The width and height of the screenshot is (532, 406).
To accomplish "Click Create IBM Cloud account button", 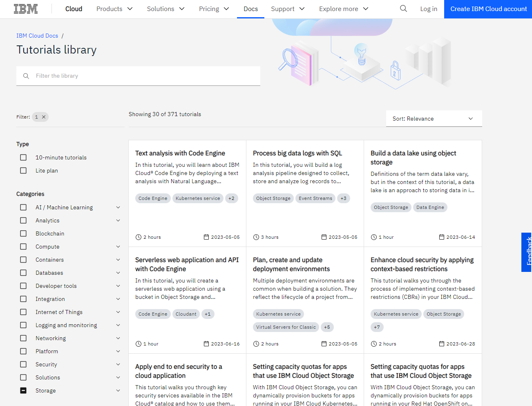I will click(488, 9).
